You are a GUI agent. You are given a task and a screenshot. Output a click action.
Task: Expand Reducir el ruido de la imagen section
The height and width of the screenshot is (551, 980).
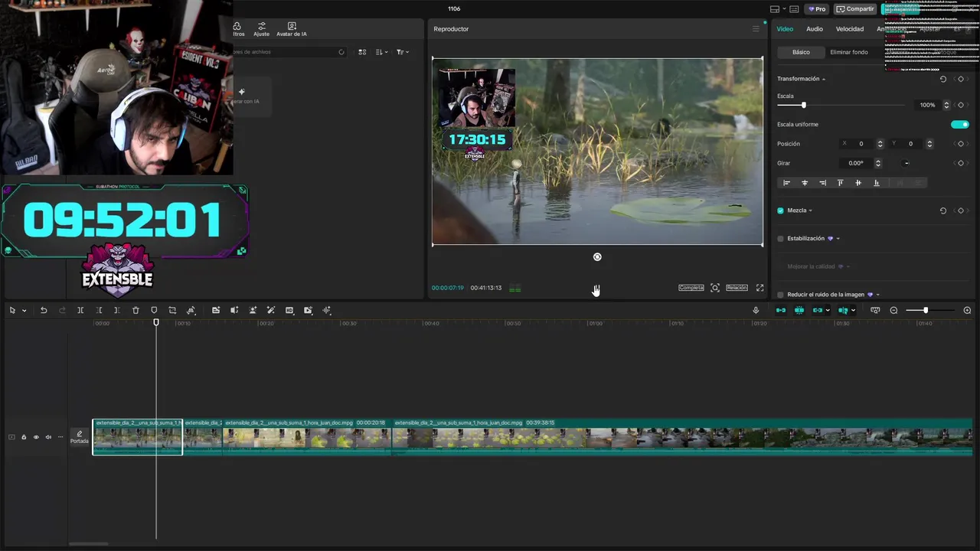(x=877, y=295)
